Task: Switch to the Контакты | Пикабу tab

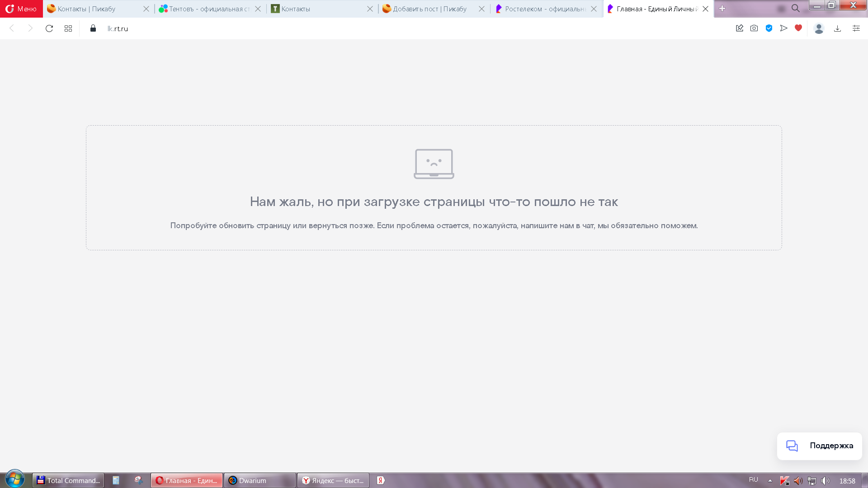Action: click(x=97, y=9)
